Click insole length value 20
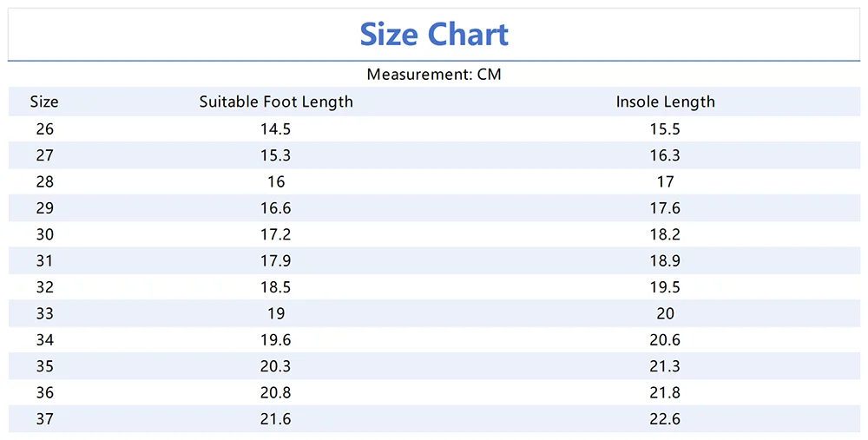 (666, 313)
